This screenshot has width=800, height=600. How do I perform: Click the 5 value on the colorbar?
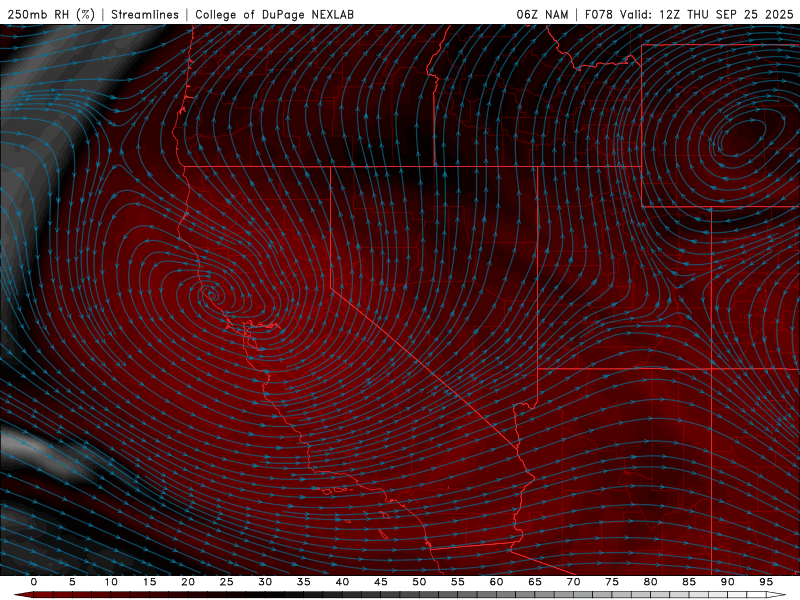coord(72,582)
